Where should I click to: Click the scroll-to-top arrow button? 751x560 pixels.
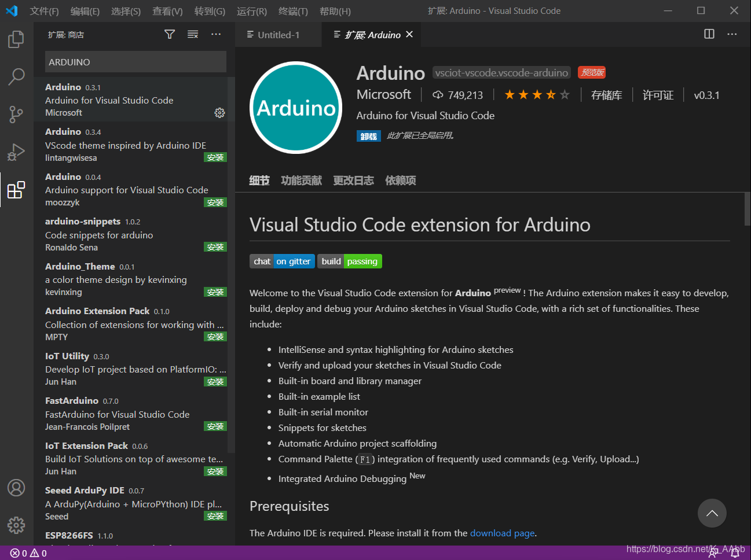[712, 513]
